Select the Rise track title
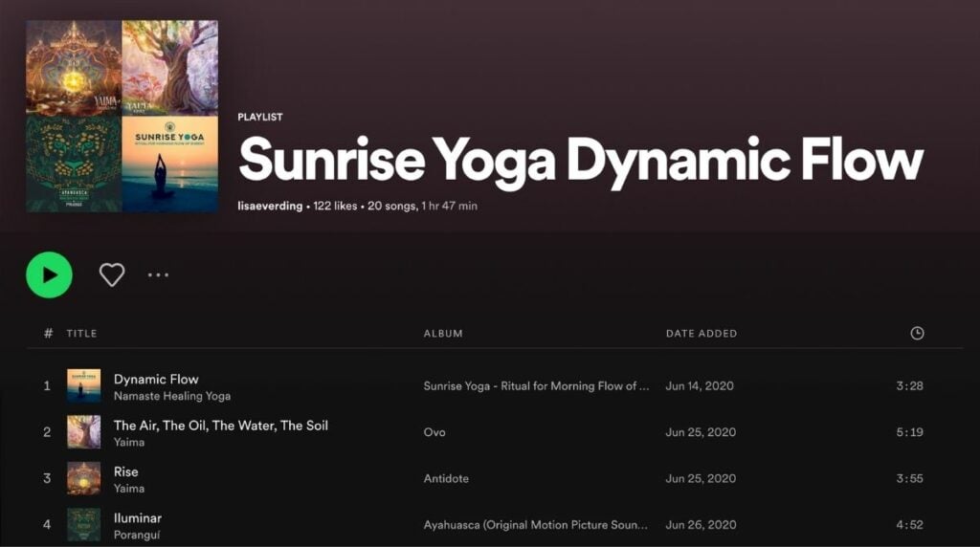Viewport: 980px width, 547px height. (125, 471)
